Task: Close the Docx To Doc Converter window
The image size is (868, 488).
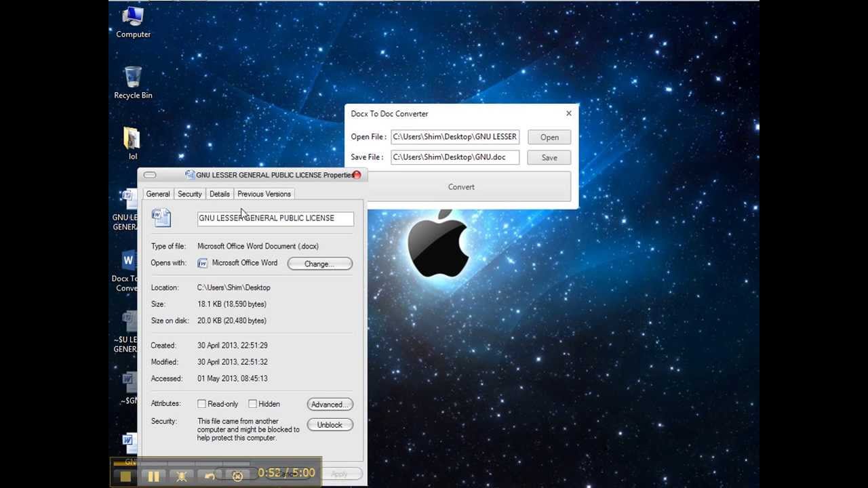Action: (x=568, y=113)
